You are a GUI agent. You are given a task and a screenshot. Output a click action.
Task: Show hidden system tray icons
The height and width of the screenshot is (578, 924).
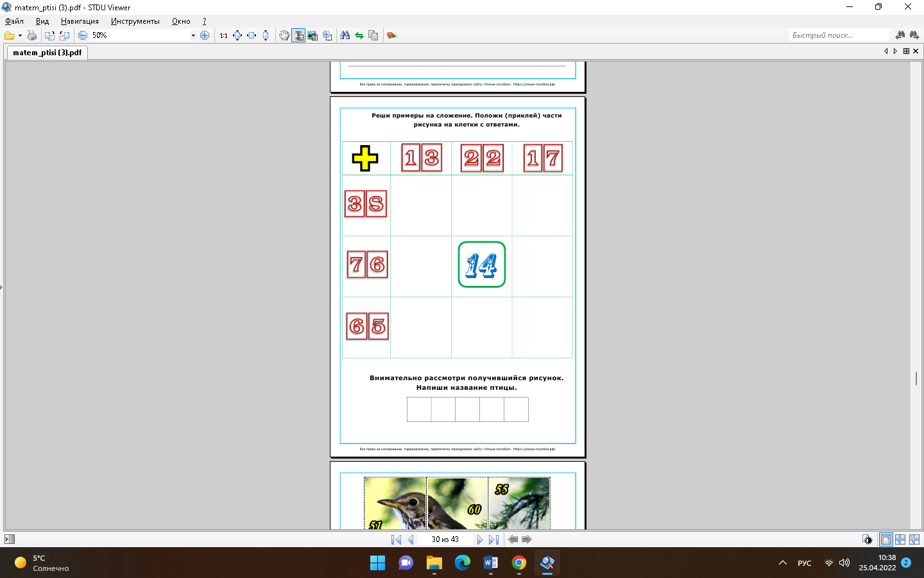point(782,563)
